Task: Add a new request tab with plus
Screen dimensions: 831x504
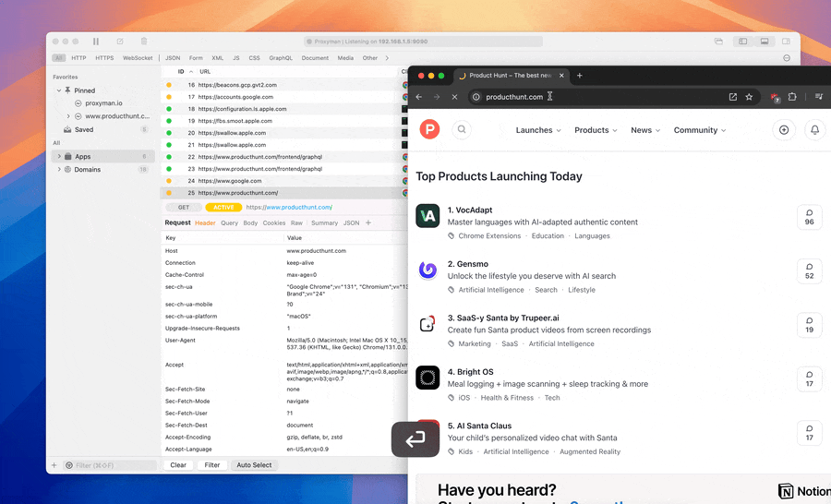Action: (x=368, y=223)
